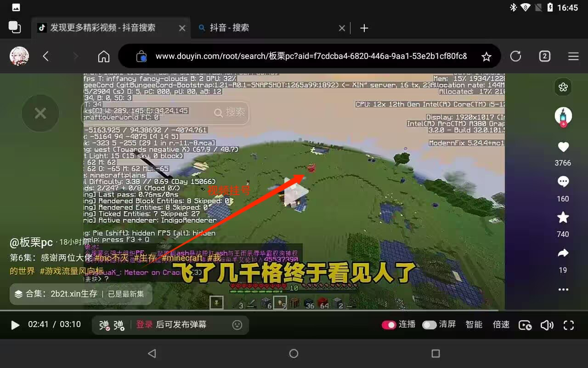Go forward to the next page
Viewport: 588px width, 368px height.
click(76, 56)
